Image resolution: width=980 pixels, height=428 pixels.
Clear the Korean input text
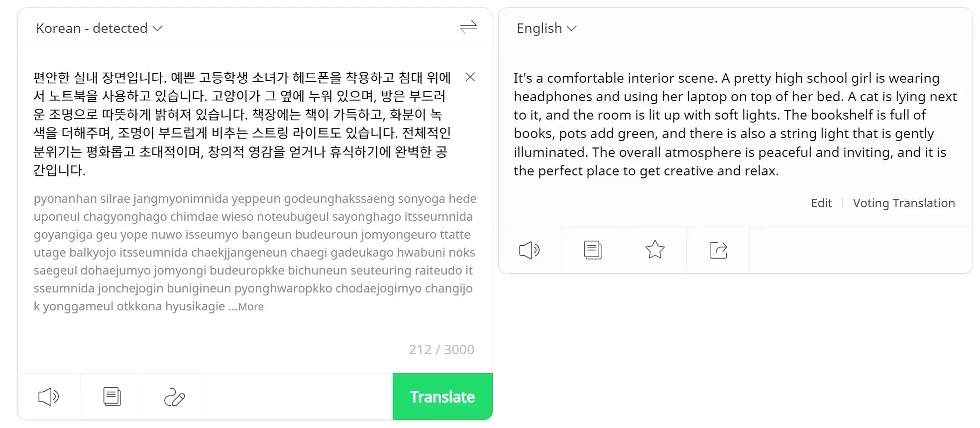pyautogui.click(x=470, y=77)
